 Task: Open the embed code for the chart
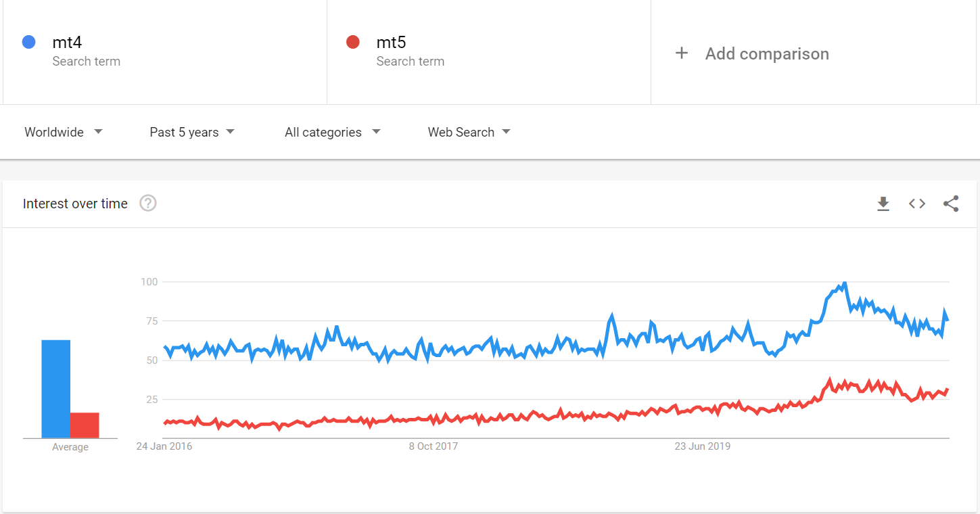(x=917, y=203)
